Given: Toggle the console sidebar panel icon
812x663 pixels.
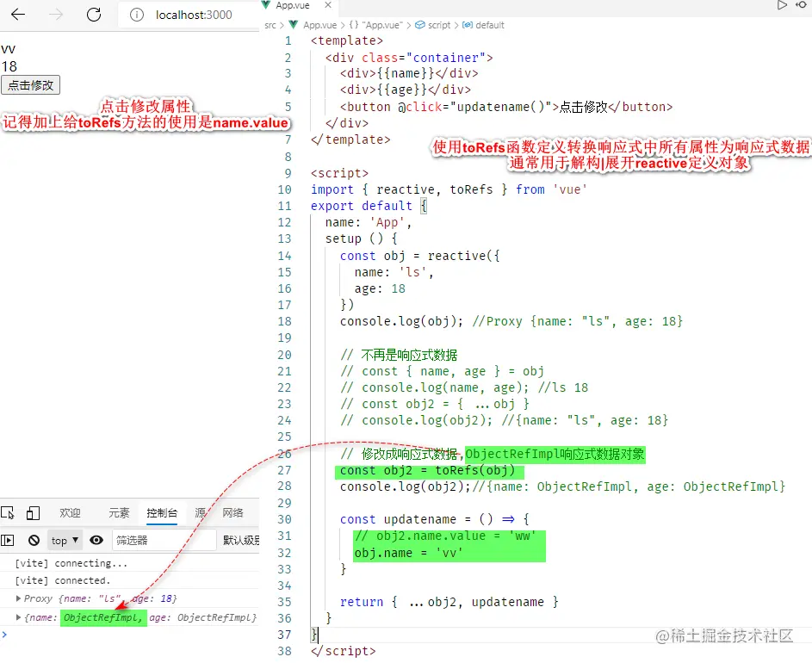Looking at the screenshot, I should click(7, 540).
